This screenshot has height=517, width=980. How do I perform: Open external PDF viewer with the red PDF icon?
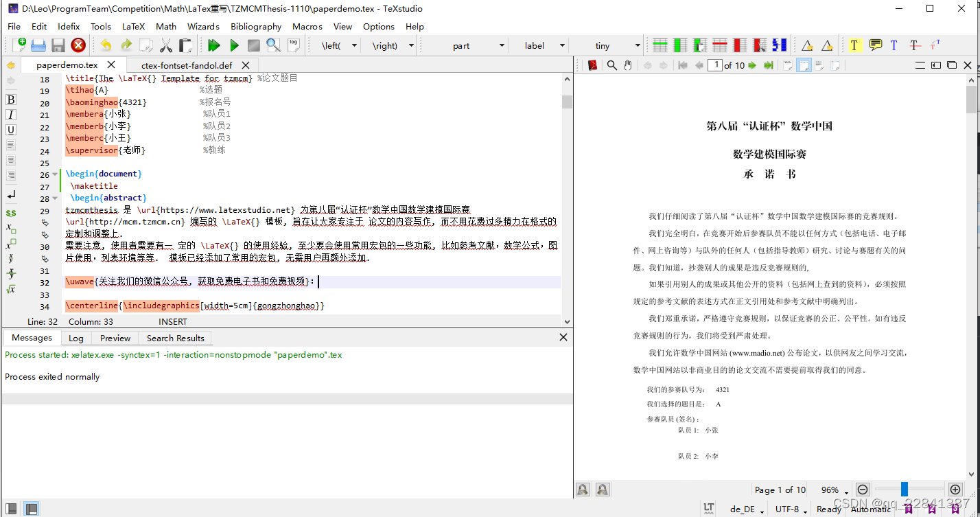592,65
